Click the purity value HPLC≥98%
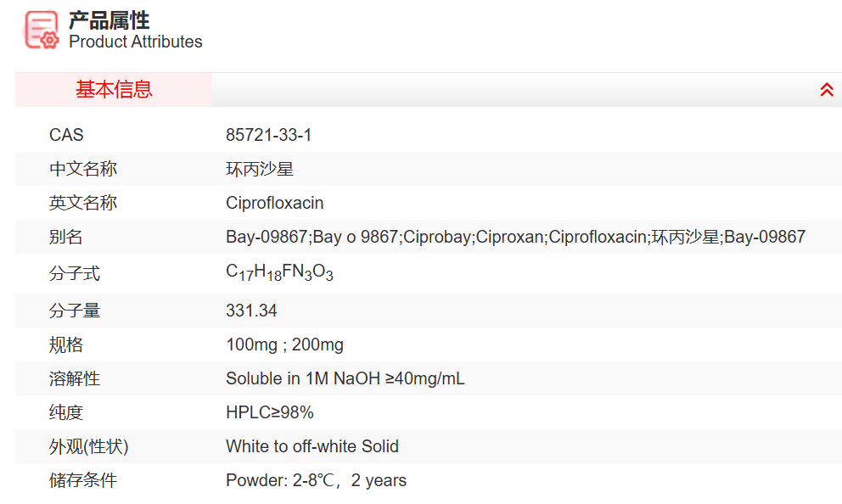 269,412
